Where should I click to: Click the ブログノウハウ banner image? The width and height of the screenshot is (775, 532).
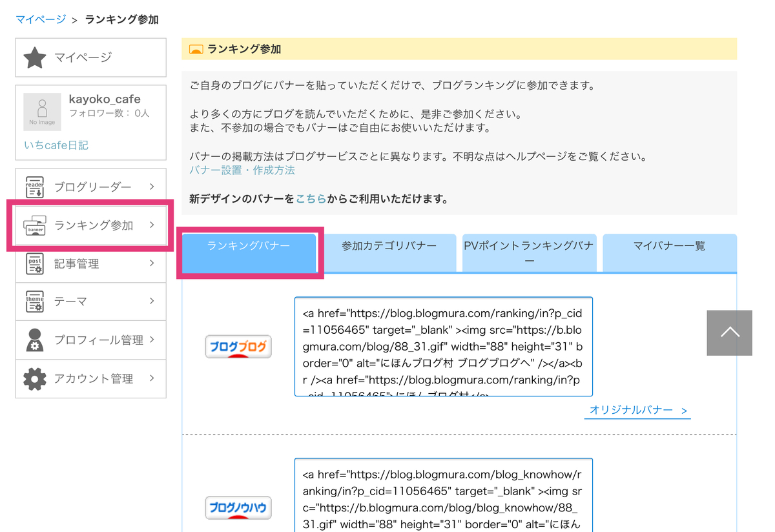pyautogui.click(x=238, y=507)
